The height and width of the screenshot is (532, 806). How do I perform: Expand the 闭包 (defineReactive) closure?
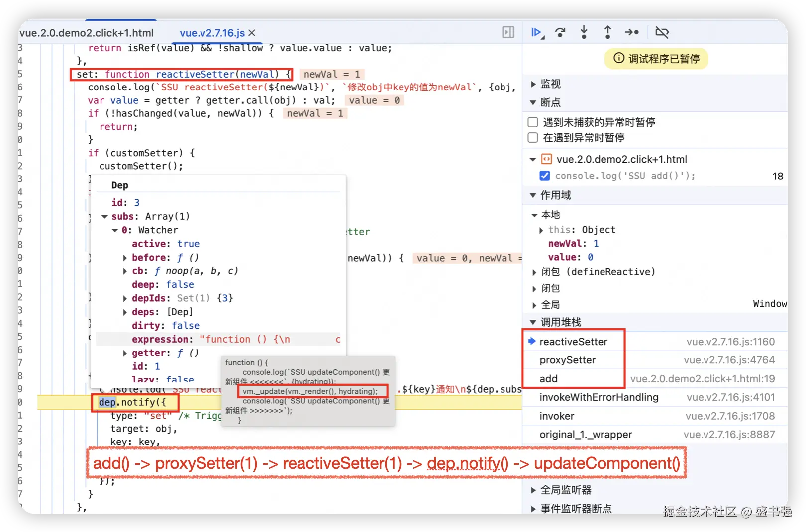[534, 272]
